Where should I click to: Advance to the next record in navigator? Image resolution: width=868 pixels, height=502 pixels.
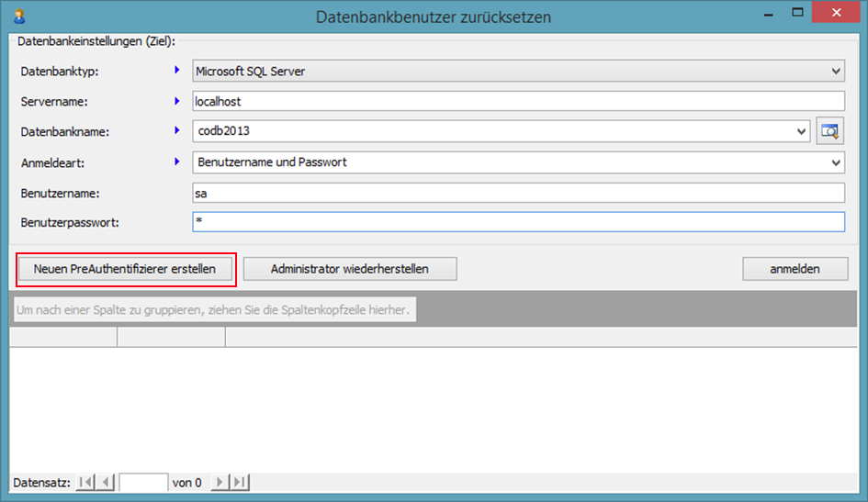[x=220, y=482]
